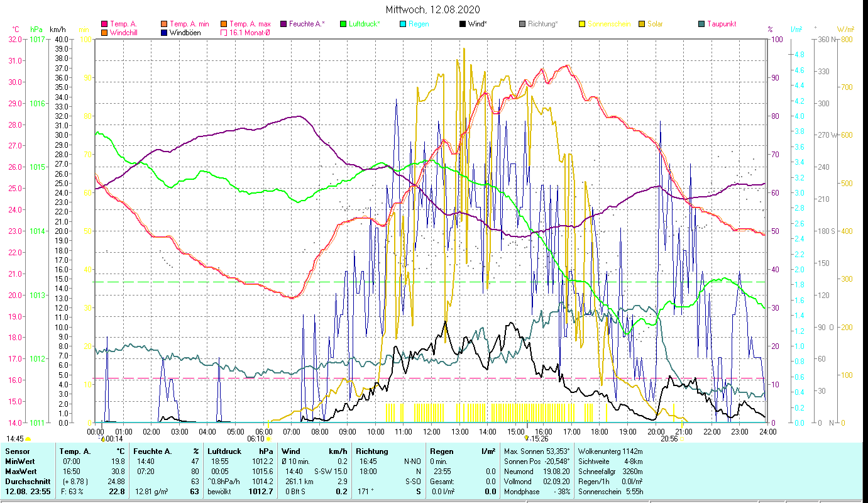Click the dark blue Windböen legend square

coord(164,33)
